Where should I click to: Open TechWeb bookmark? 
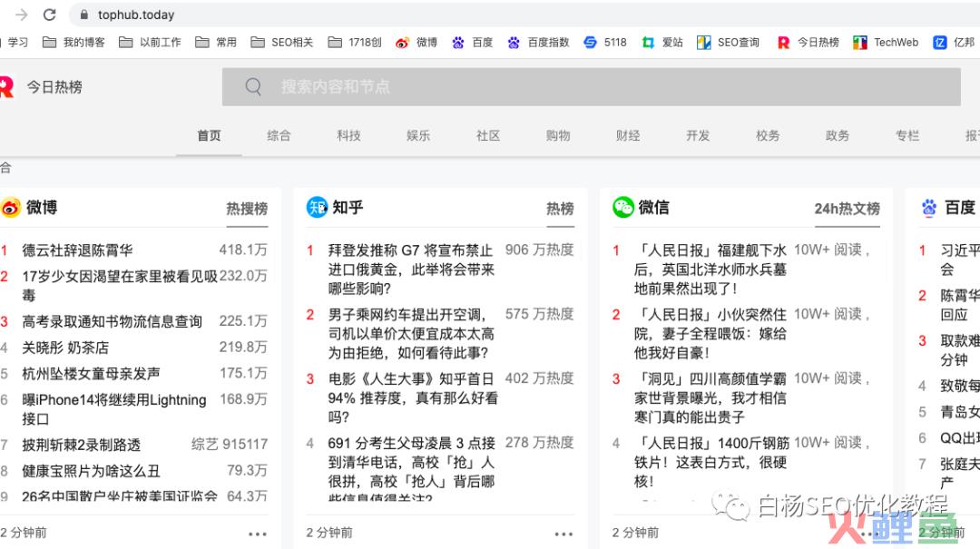click(886, 43)
